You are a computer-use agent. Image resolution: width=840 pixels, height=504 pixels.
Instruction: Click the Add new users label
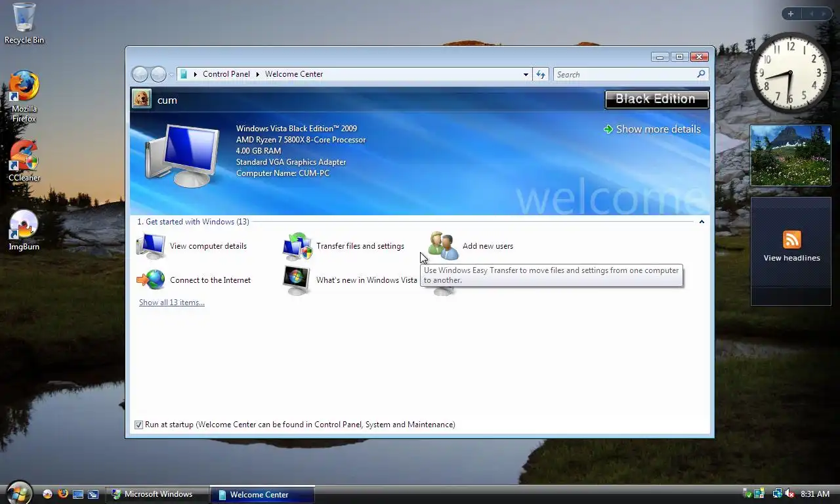[488, 246]
